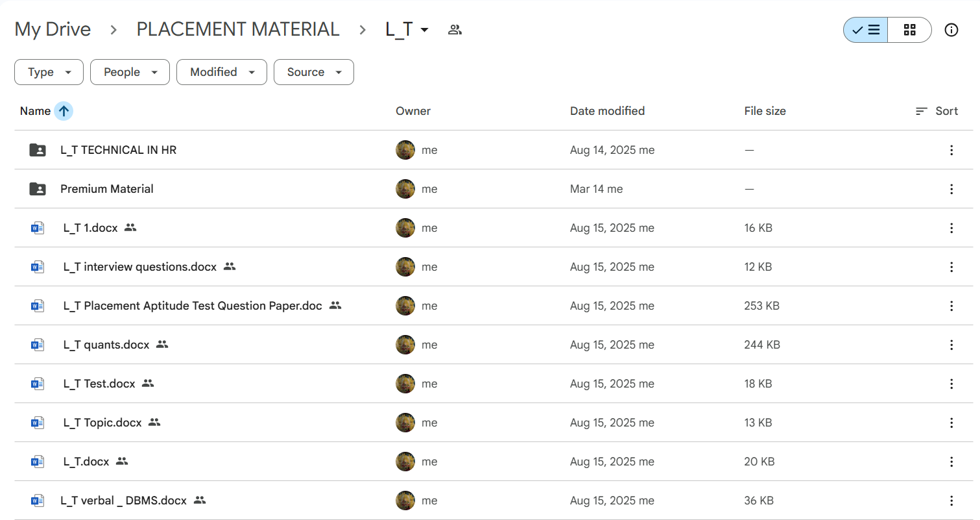Click the Date modified column header

(x=607, y=111)
